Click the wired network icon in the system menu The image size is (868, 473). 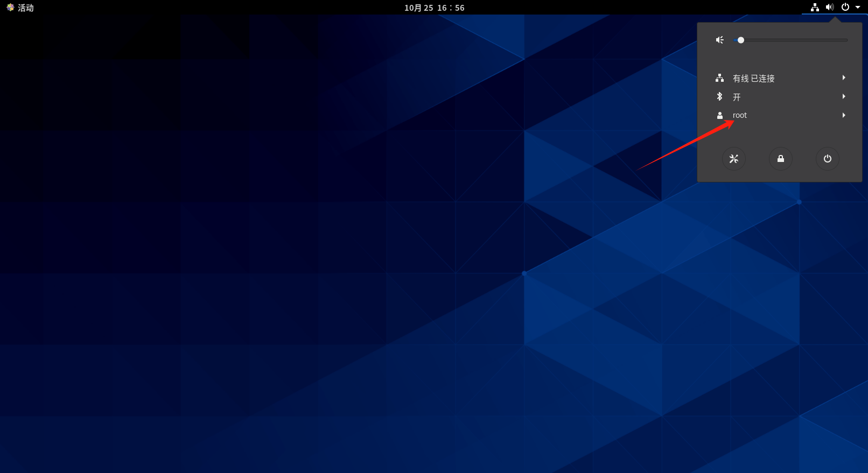tap(720, 79)
